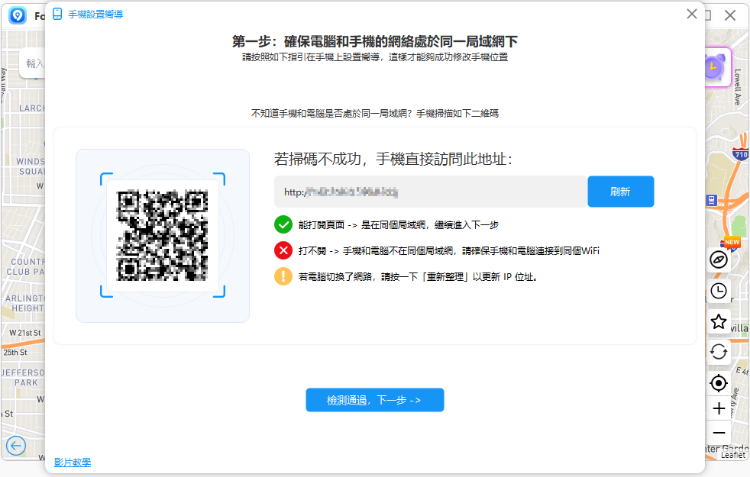
Task: Click the blue icon on map edge
Action: [711, 200]
